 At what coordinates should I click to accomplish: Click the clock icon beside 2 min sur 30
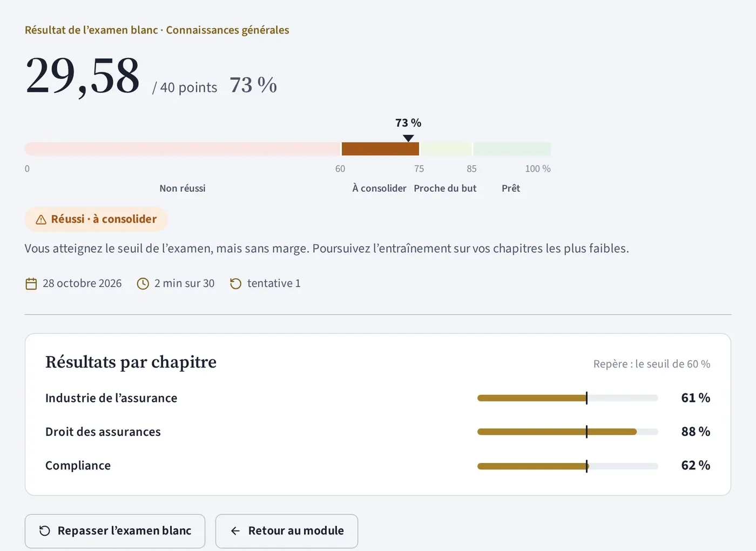143,284
